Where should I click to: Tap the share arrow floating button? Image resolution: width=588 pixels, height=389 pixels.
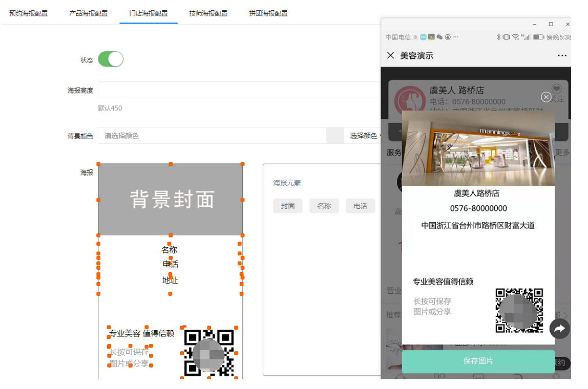559,329
